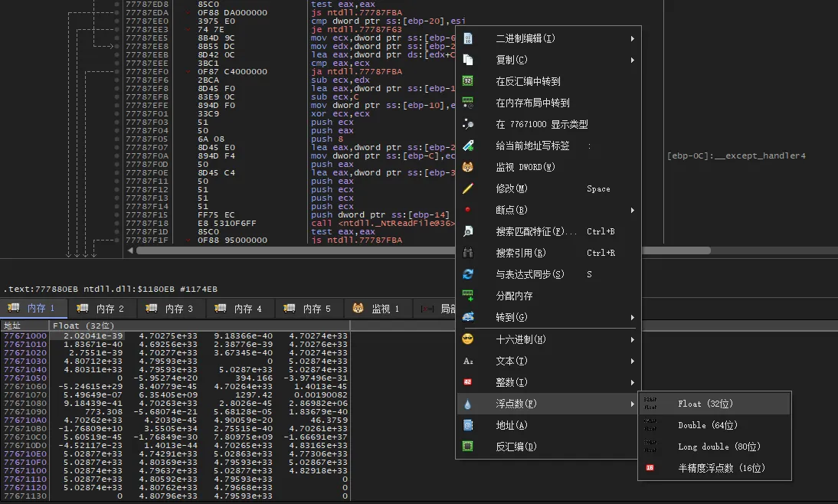The image size is (838, 504).
Task: Click the display type at 77671000 icon
Action: coord(467,124)
